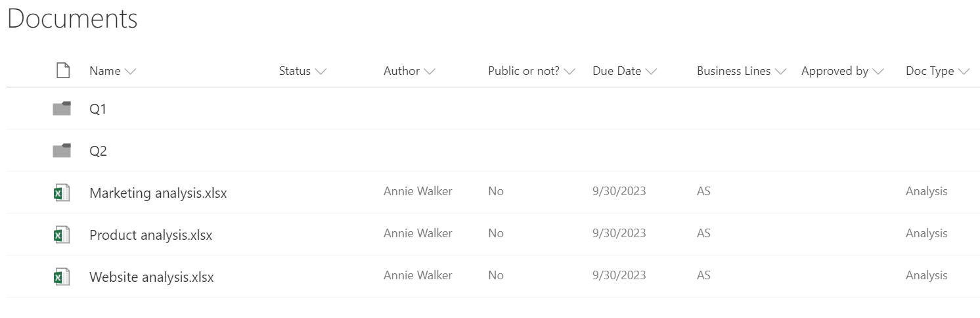Screen dimensions: 980x318
Task: Click the Q2 folder icon
Action: point(62,151)
